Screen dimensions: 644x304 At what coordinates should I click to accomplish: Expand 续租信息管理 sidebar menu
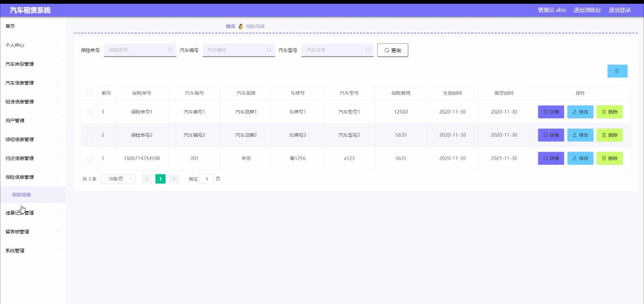click(33, 140)
